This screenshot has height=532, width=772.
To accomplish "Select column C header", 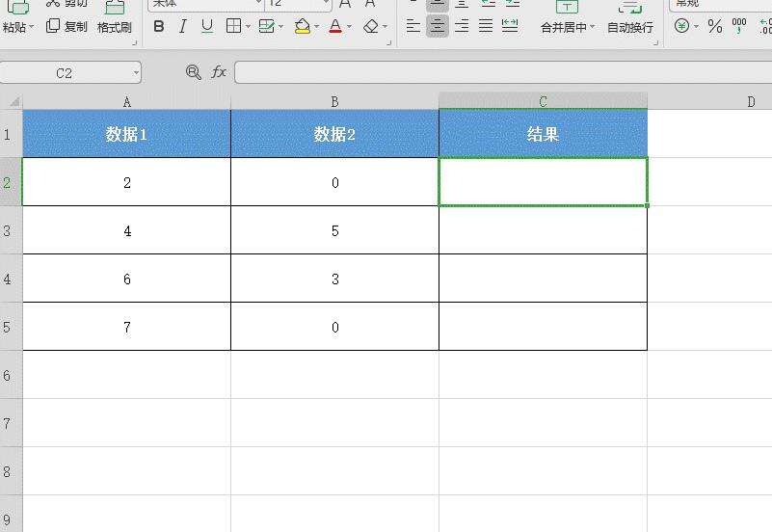I will (543, 101).
